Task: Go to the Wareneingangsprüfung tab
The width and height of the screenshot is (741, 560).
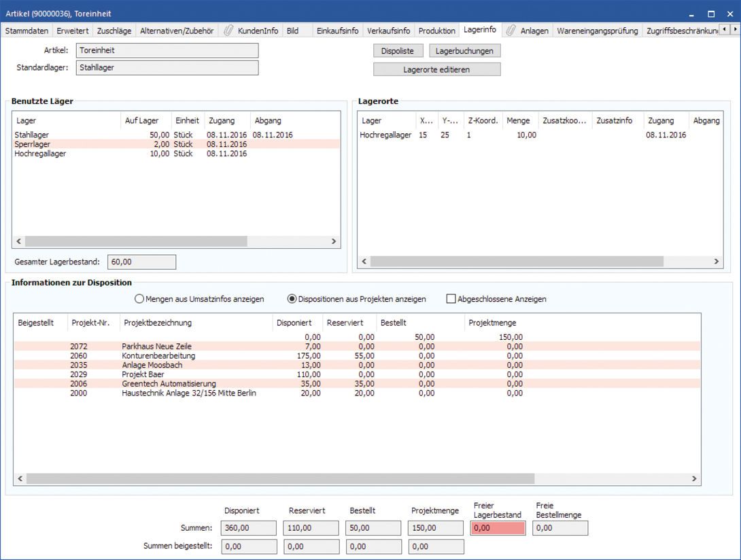Action: 597,31
